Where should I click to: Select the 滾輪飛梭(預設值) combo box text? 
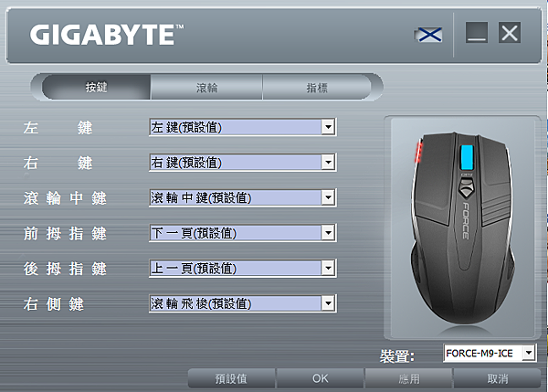(x=201, y=303)
